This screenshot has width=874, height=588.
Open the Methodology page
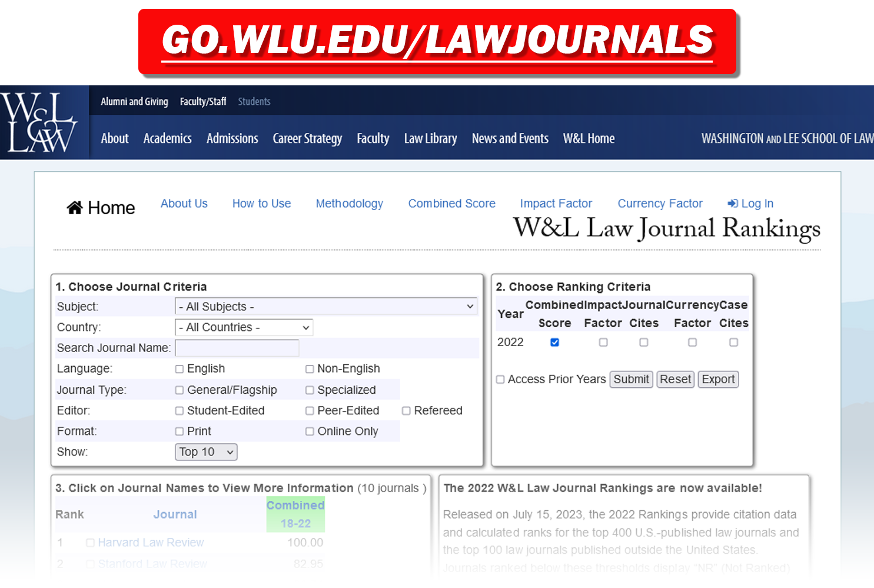pyautogui.click(x=350, y=204)
